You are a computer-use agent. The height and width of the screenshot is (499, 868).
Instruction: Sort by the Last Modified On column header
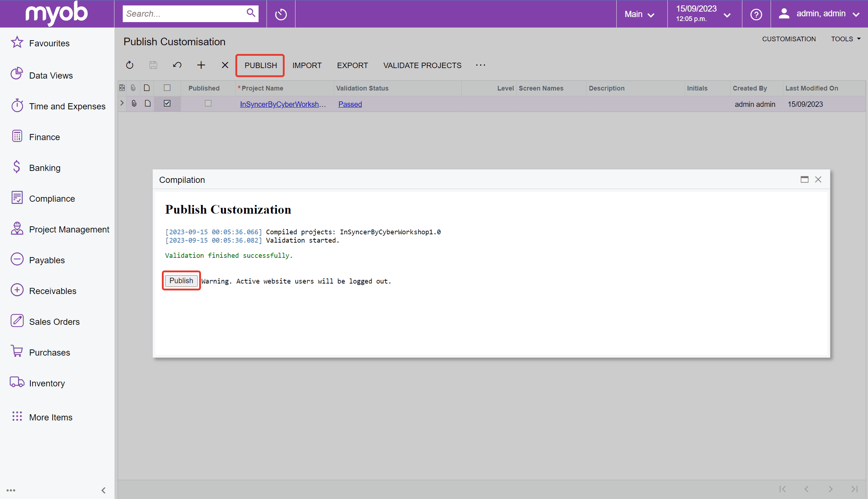tap(812, 88)
